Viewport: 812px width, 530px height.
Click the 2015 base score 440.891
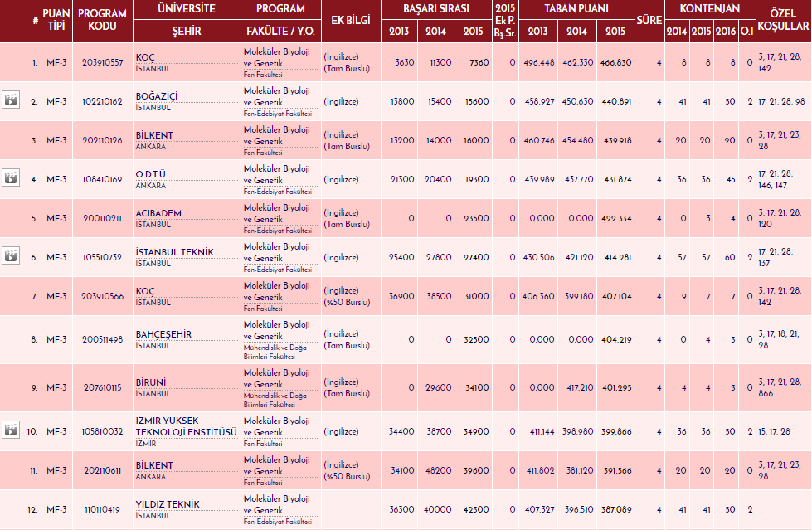[x=616, y=101]
